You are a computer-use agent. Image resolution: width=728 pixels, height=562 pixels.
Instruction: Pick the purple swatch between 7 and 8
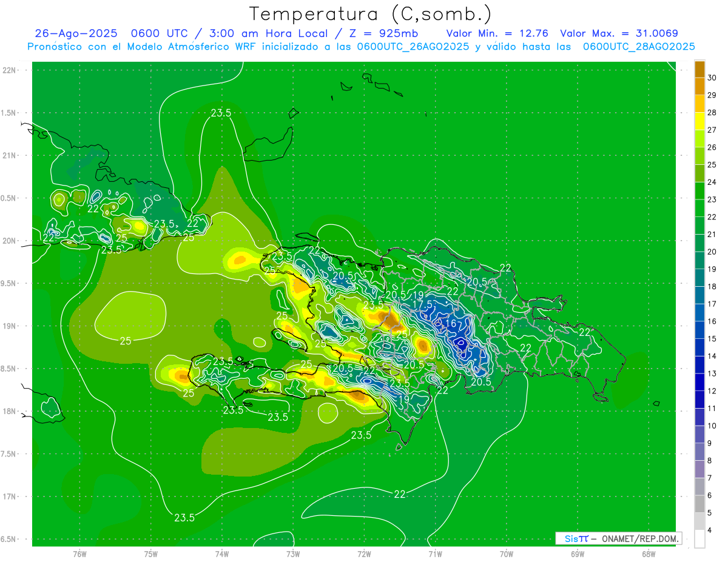click(x=699, y=469)
